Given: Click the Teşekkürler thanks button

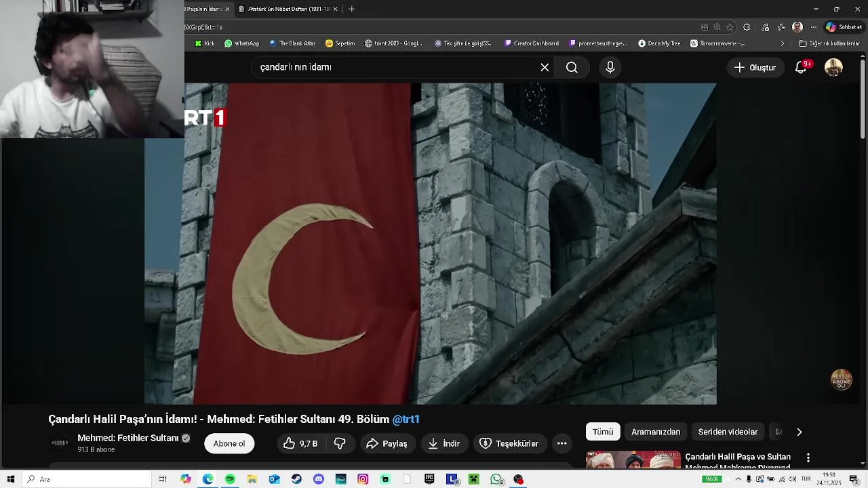Looking at the screenshot, I should click(x=509, y=443).
